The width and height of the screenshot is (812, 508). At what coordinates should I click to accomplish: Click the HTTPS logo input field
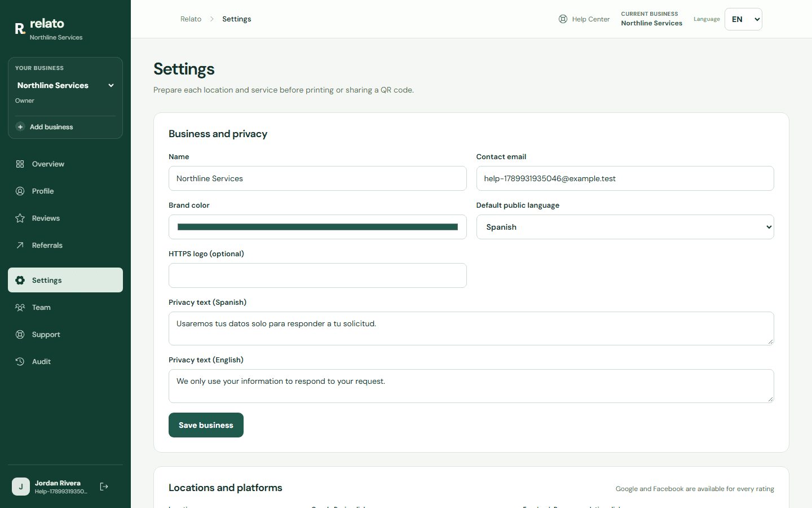pos(317,275)
